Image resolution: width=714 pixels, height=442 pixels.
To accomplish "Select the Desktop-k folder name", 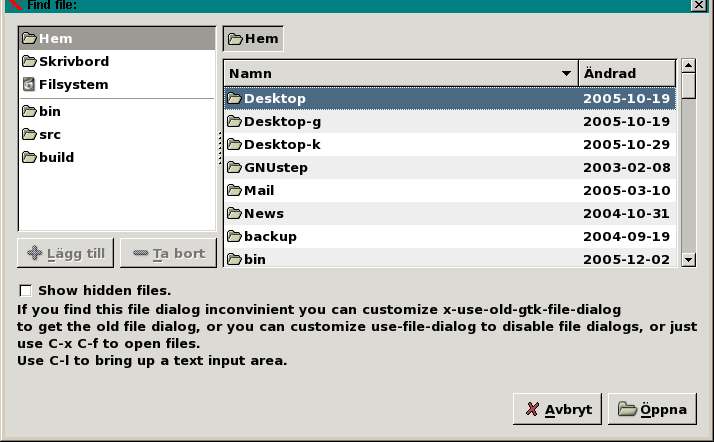I will tap(282, 144).
